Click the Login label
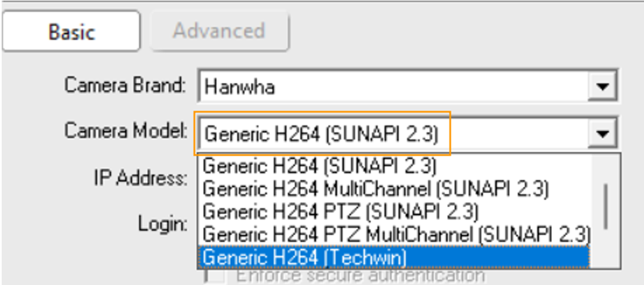644x285 pixels. (163, 224)
